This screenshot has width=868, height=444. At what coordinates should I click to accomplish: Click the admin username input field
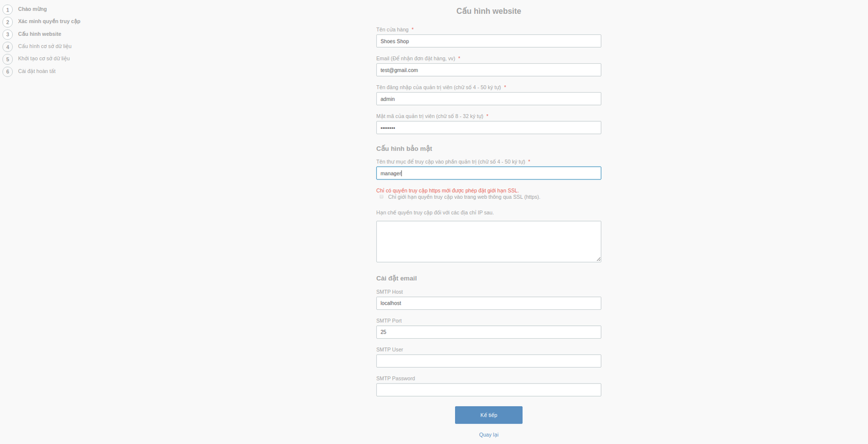point(488,99)
